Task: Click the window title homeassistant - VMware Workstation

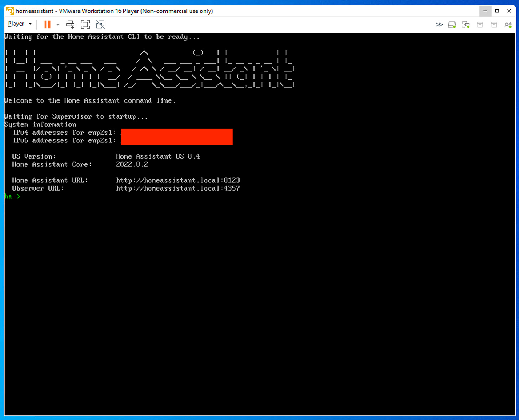Action: [114, 11]
